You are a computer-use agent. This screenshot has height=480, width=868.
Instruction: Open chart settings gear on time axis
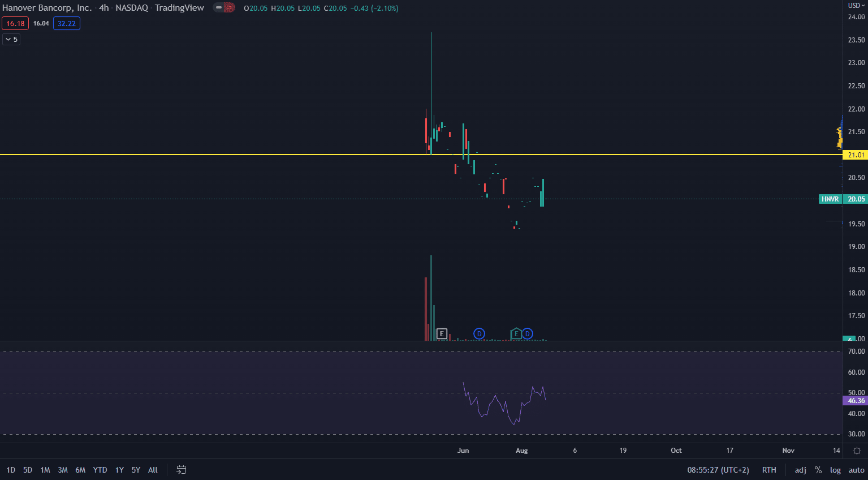point(857,451)
